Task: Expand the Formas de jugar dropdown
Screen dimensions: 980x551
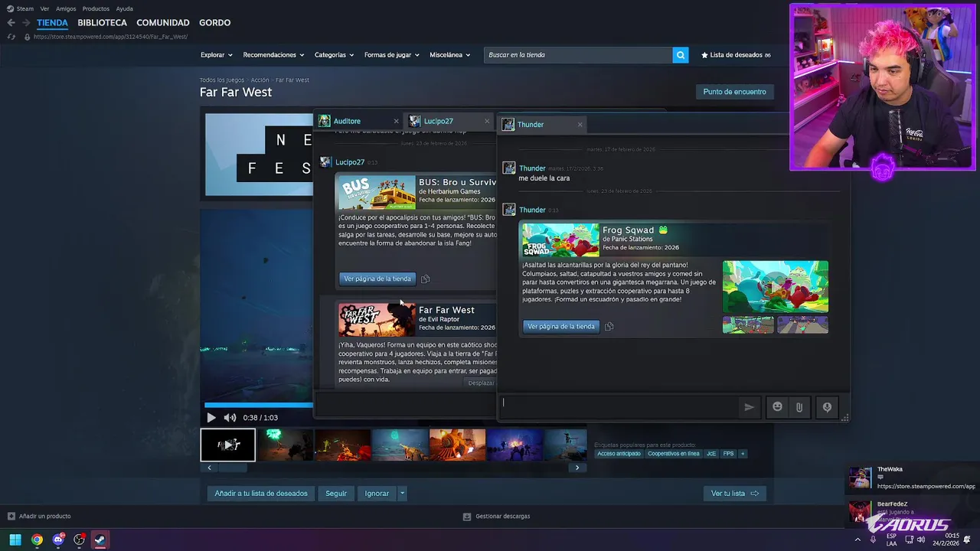Action: click(x=392, y=55)
